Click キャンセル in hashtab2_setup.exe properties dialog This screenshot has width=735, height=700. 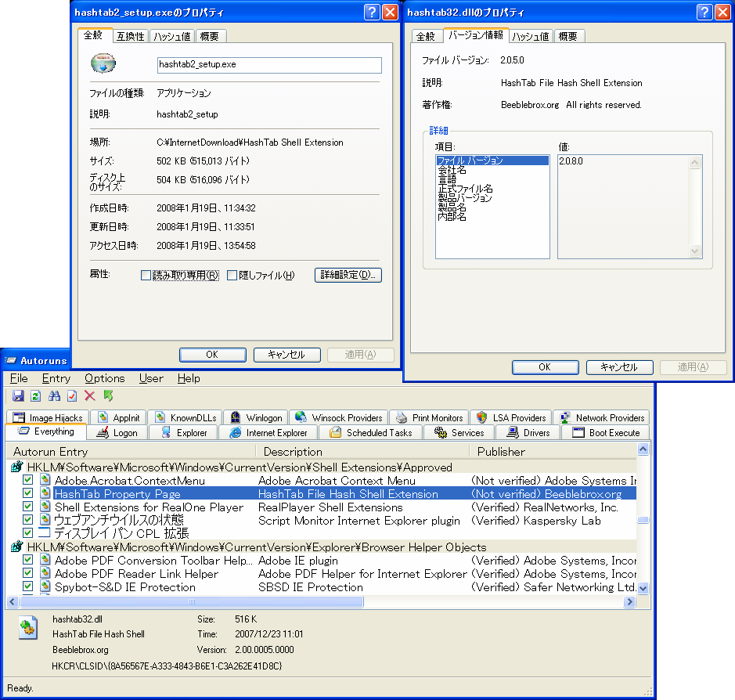pyautogui.click(x=286, y=355)
